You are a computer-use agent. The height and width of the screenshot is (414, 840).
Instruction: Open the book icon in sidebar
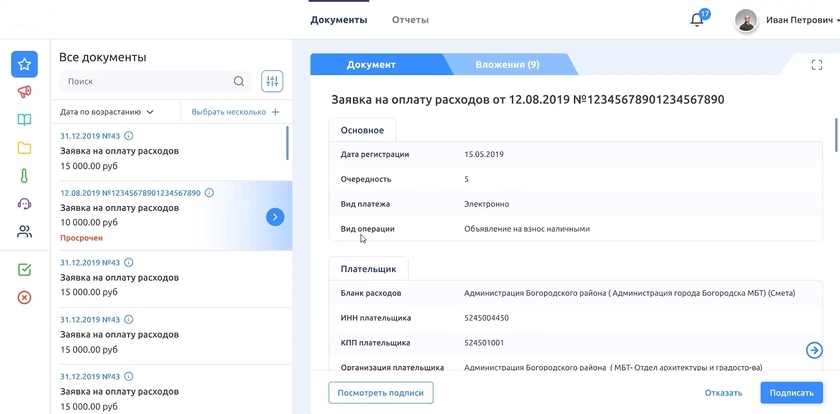[24, 120]
